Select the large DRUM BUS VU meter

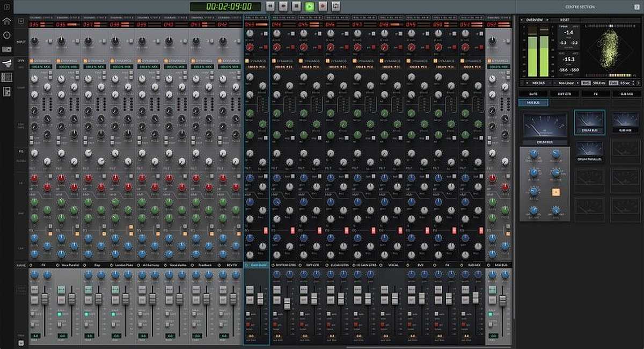[545, 128]
